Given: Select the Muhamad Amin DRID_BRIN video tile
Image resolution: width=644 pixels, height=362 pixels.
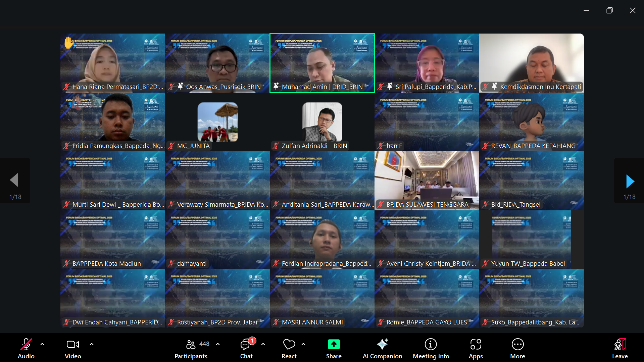Looking at the screenshot, I should pos(322,63).
